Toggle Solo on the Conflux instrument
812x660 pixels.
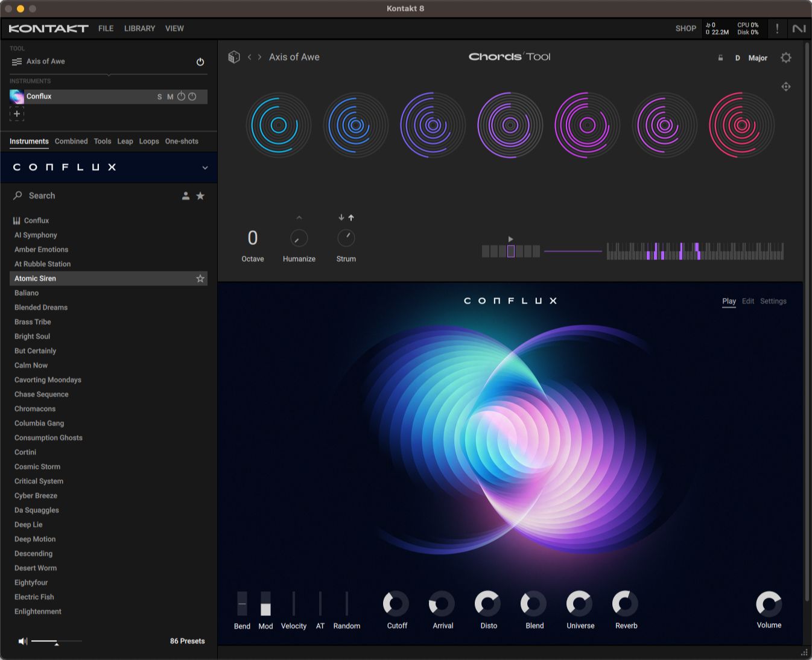[x=159, y=97]
